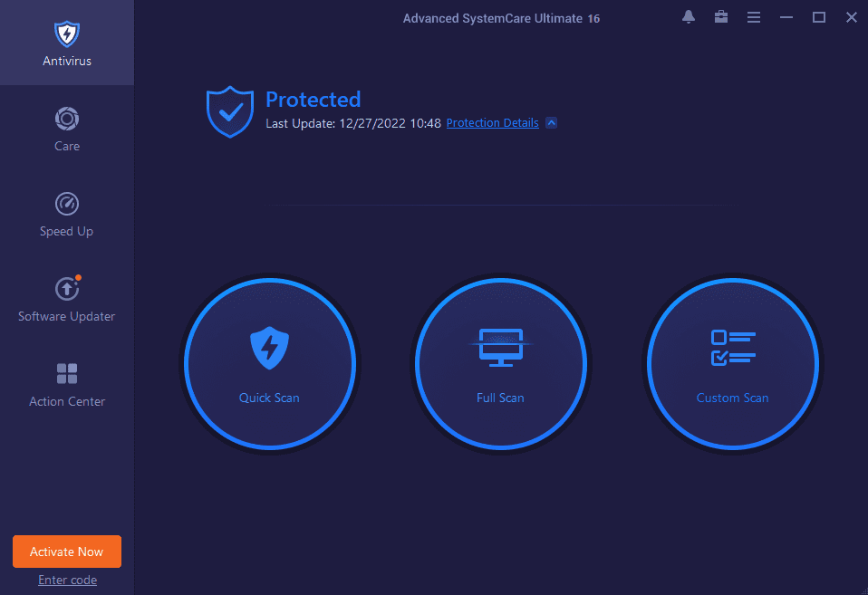
Task: Open the Action Center panel
Action: tap(66, 385)
